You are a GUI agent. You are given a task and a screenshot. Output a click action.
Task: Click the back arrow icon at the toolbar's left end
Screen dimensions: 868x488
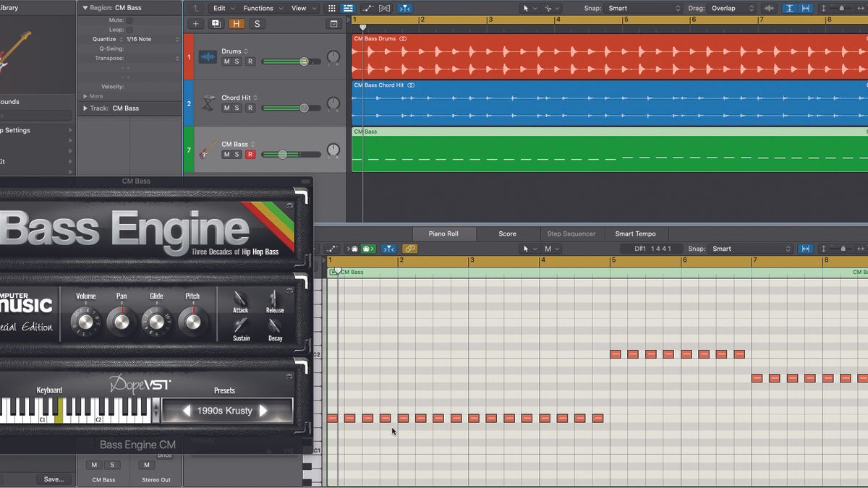pos(195,8)
